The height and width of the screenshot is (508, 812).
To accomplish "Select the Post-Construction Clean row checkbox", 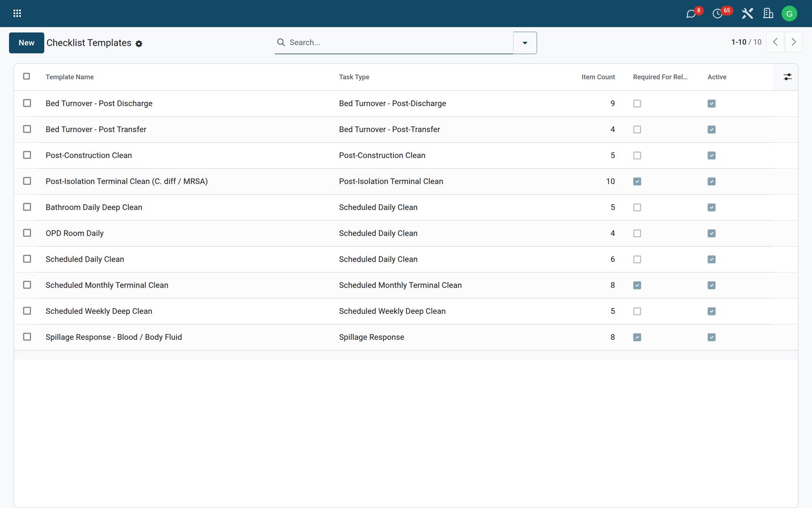I will point(27,155).
